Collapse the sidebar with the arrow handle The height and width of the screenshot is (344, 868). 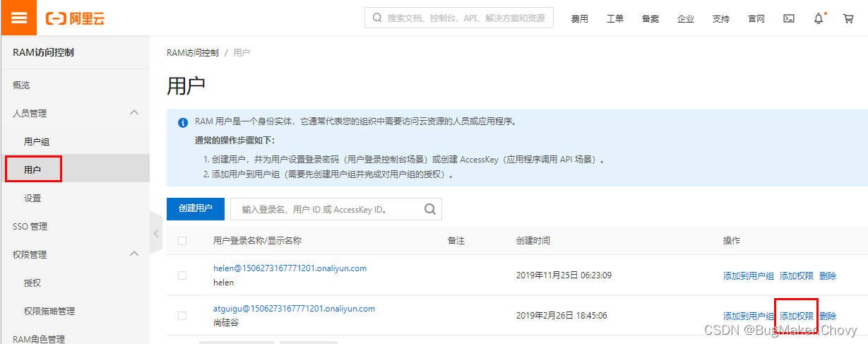(156, 232)
